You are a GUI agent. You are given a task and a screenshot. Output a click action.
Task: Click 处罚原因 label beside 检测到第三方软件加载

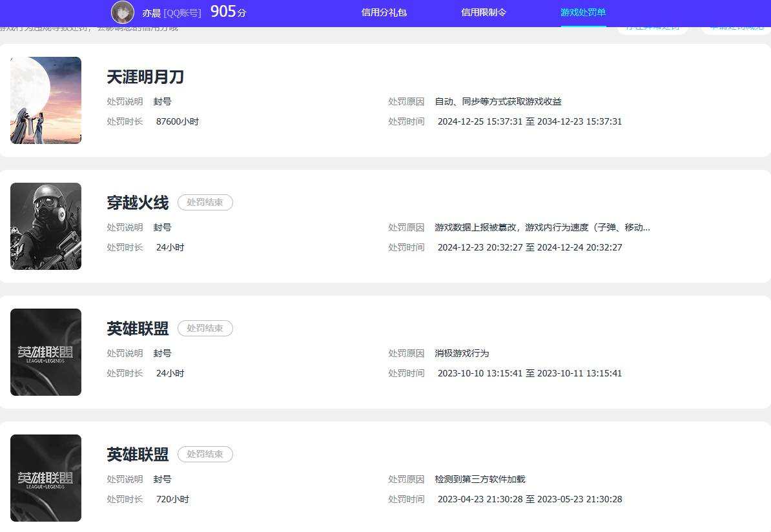click(x=406, y=480)
